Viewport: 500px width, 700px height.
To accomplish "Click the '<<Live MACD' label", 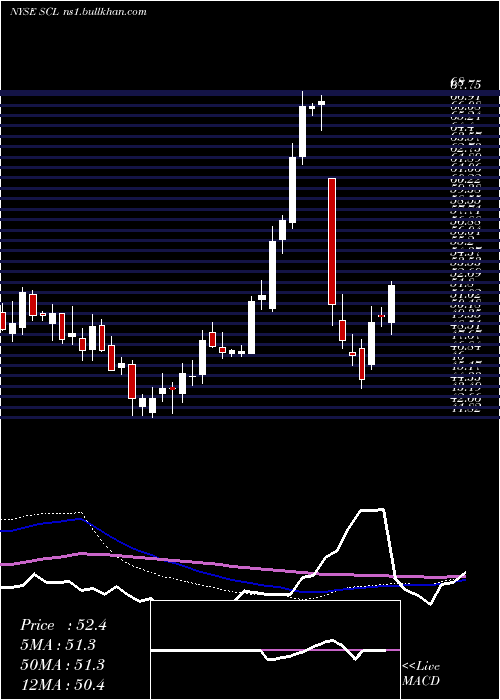I will point(421,673).
